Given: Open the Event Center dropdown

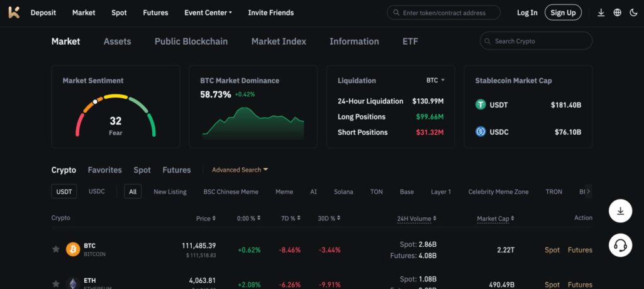Looking at the screenshot, I should coord(208,13).
